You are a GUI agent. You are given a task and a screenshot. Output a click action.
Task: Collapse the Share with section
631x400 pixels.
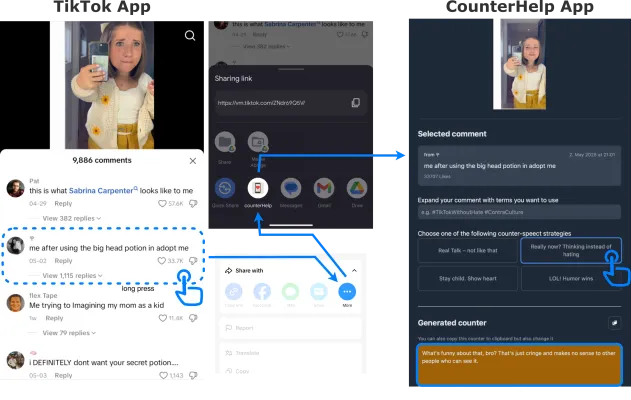[x=353, y=270]
